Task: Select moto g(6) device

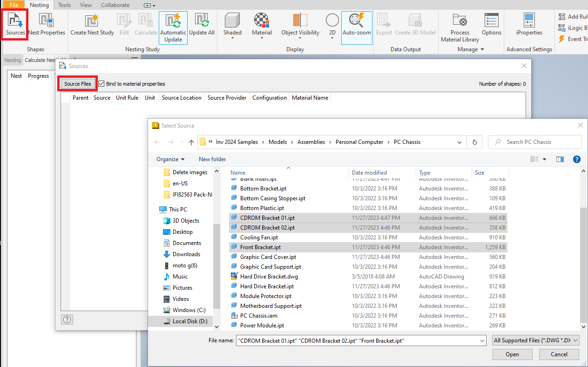Action: (x=185, y=265)
